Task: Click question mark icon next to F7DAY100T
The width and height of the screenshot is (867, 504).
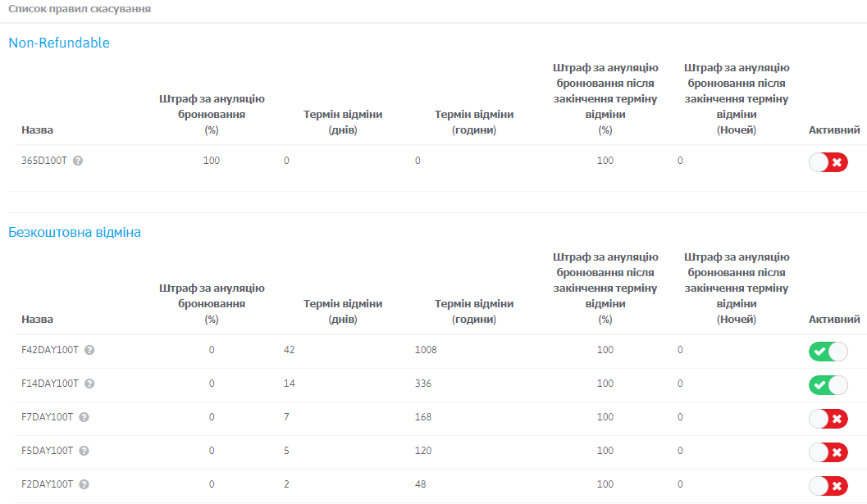Action: click(x=84, y=417)
